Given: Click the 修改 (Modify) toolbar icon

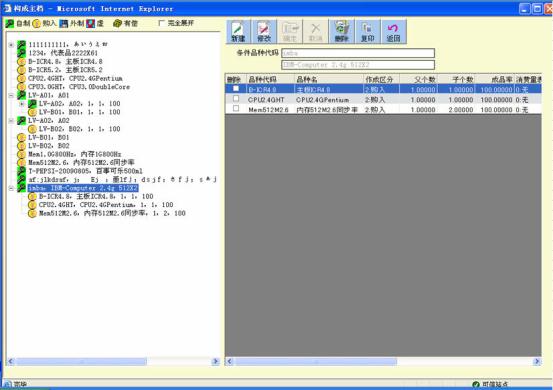Looking at the screenshot, I should 264,31.
